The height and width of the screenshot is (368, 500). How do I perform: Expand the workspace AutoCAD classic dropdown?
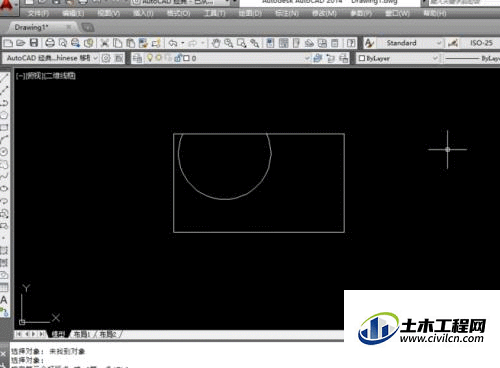point(95,58)
